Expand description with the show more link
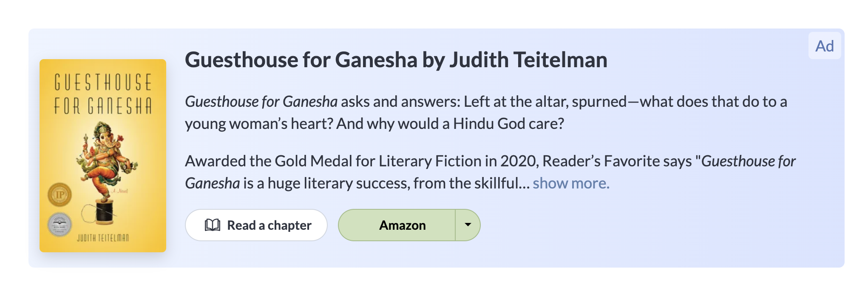868x291 pixels. click(571, 183)
